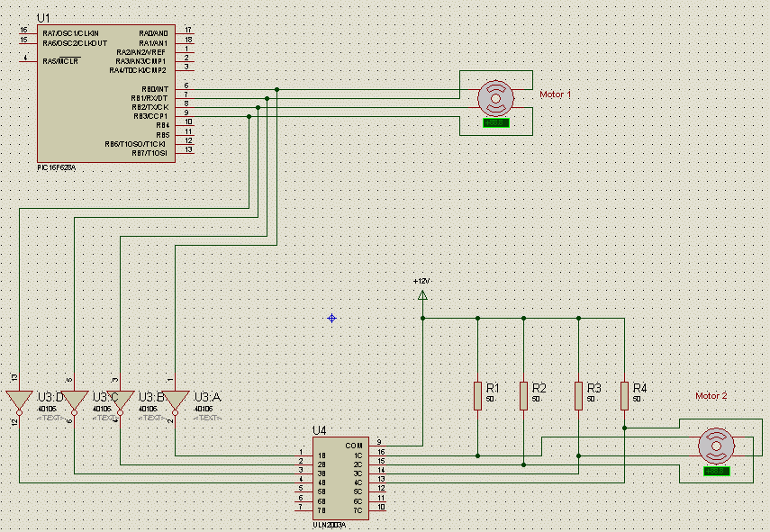The height and width of the screenshot is (532, 770).
Task: Select the "Motor 1" text label
Action: click(555, 94)
